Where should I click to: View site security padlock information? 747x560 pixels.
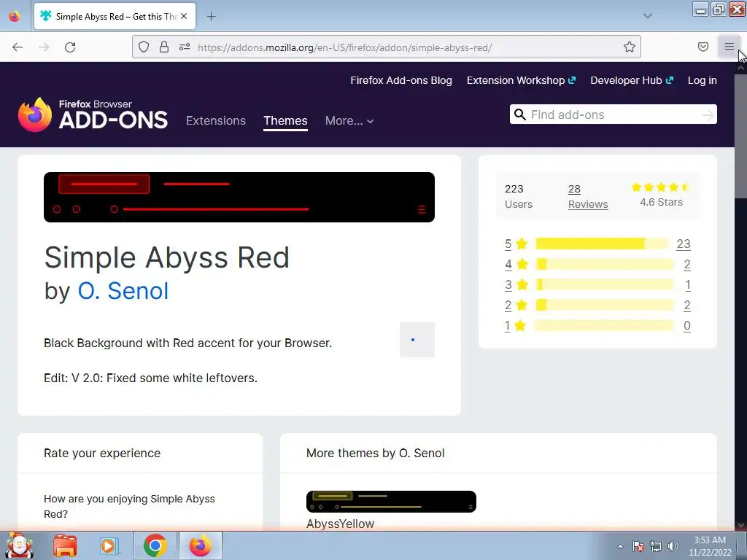pyautogui.click(x=164, y=47)
